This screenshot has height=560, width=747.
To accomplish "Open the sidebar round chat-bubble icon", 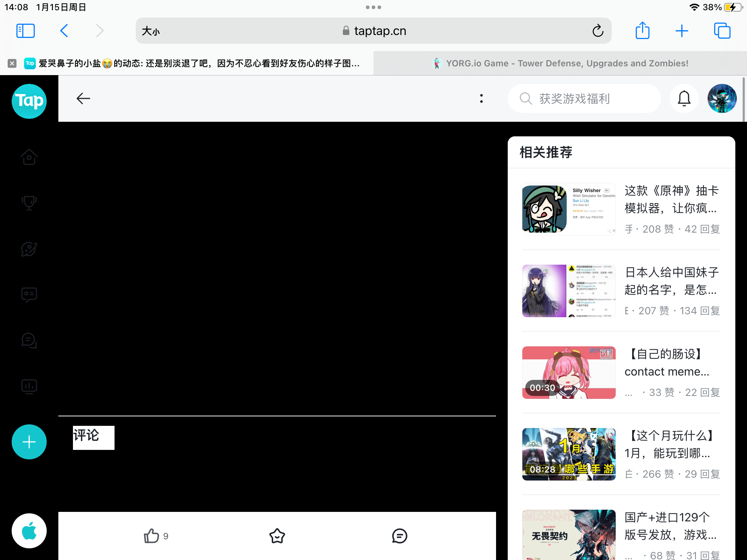I will click(x=29, y=341).
